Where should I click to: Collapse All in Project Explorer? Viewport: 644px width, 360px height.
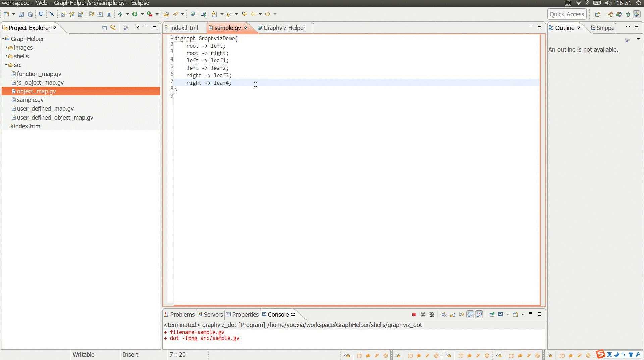point(105,28)
